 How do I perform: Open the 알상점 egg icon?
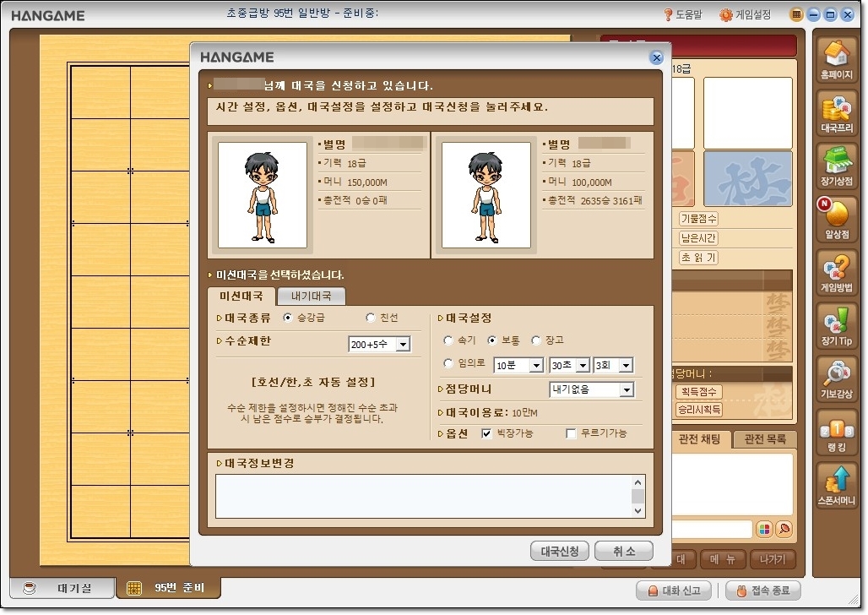click(837, 220)
